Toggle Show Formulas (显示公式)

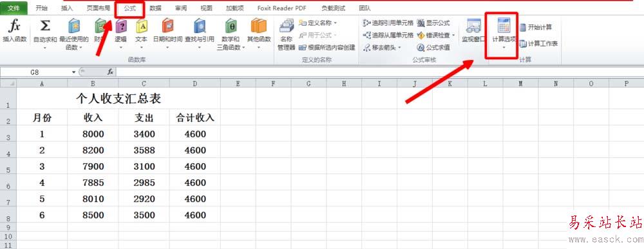pyautogui.click(x=433, y=23)
